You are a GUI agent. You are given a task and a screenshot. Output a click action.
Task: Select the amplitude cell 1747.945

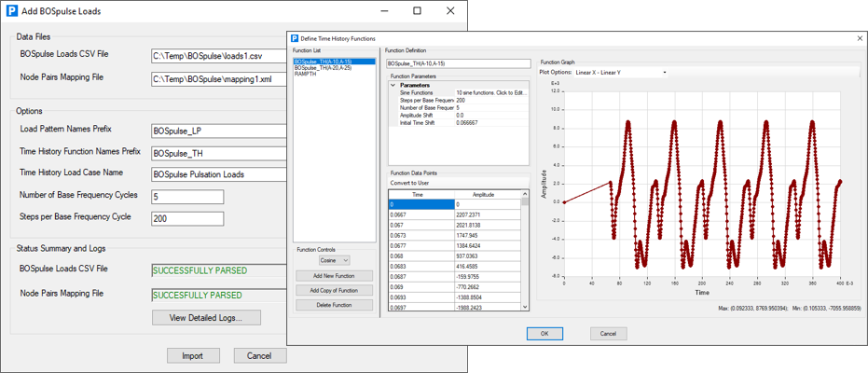[x=488, y=235]
